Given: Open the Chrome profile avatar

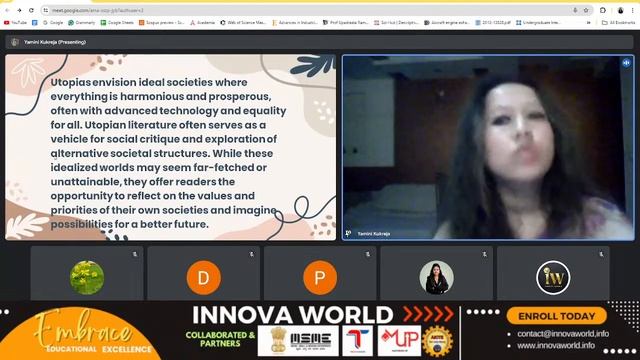Looking at the screenshot, I should coord(620,10).
